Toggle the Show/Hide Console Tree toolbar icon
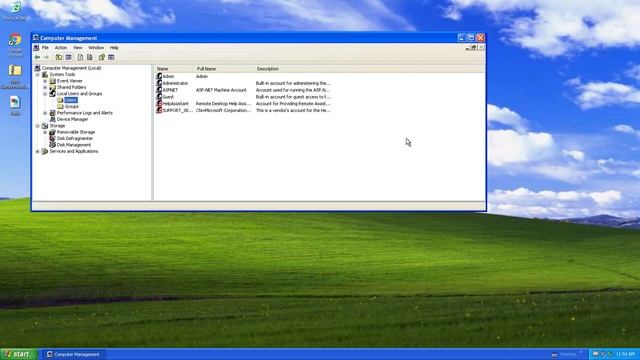Viewport: 640px width, 360px height. click(x=68, y=57)
